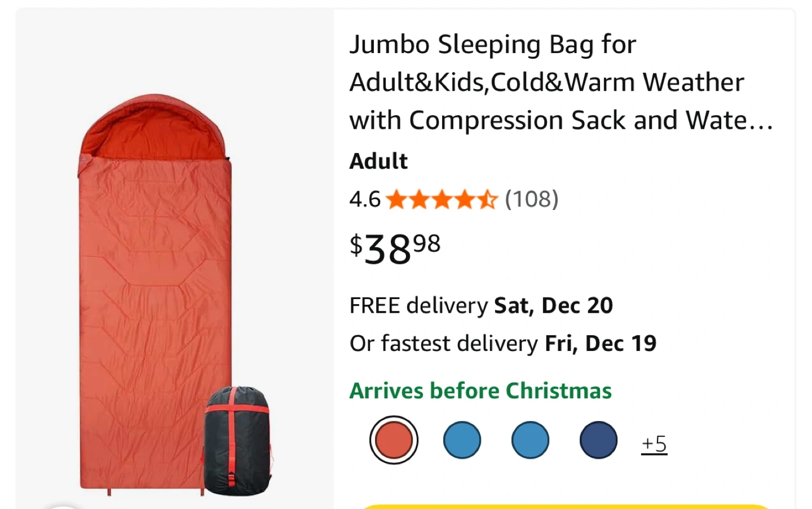Click the yellow button at the bottom edge
The height and width of the screenshot is (509, 812).
pyautogui.click(x=564, y=506)
